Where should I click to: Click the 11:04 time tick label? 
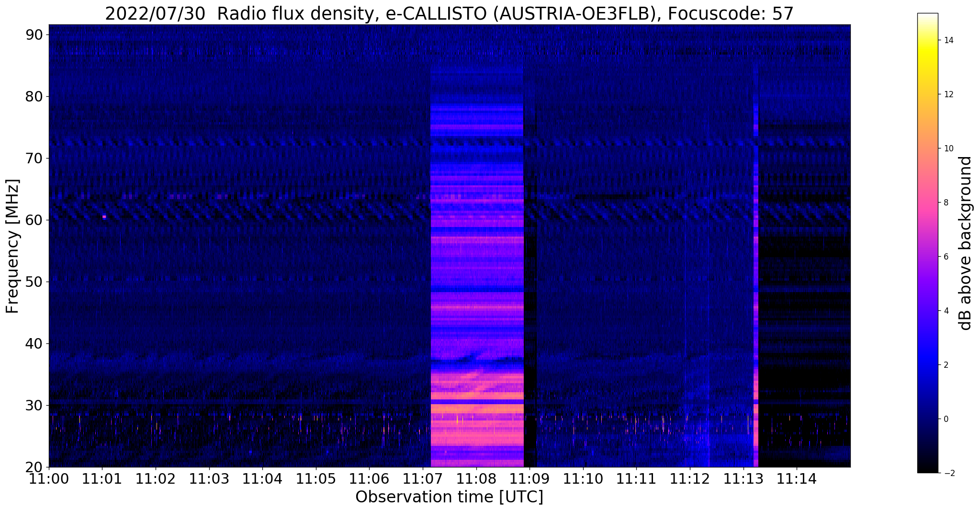(262, 478)
